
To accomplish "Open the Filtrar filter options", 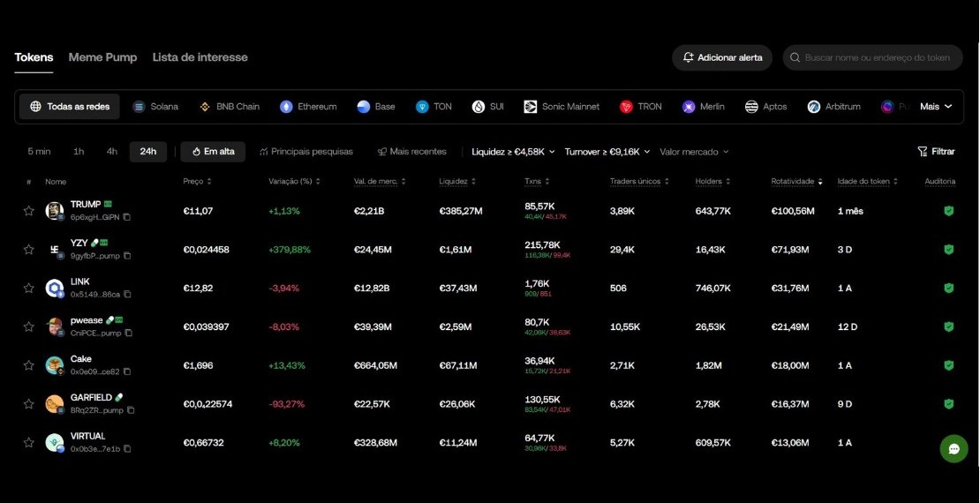I will click(x=936, y=152).
